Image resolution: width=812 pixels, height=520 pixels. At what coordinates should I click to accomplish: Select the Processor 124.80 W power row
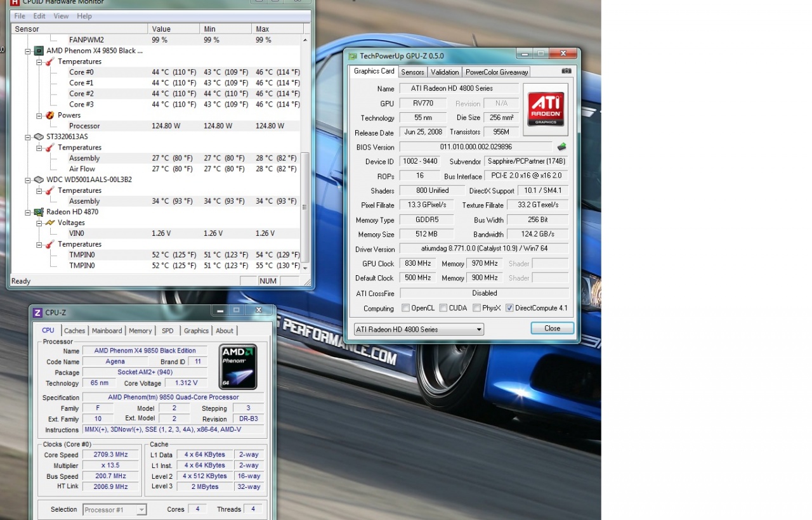[x=155, y=126]
